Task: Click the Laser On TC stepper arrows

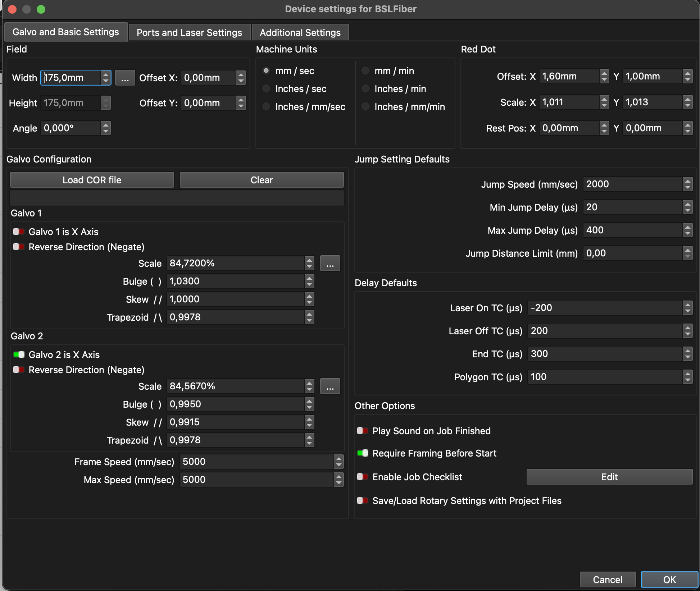Action: (687, 308)
